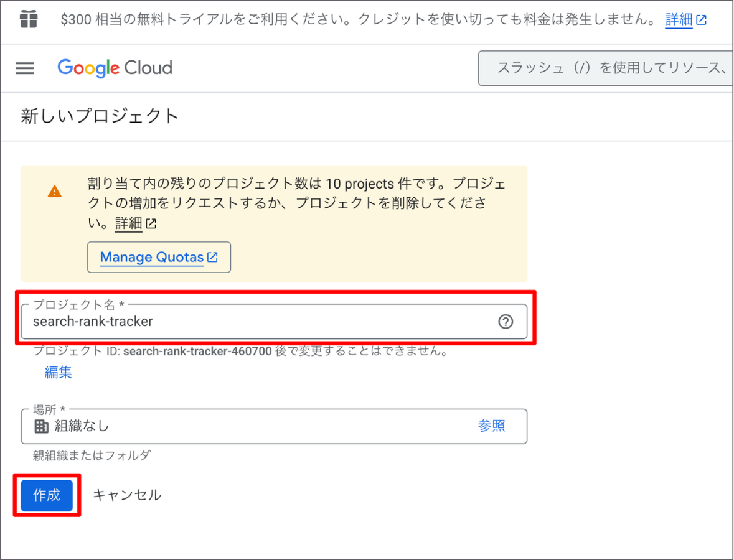Click the キャンセル button
Screen dimensions: 734x560
[127, 495]
